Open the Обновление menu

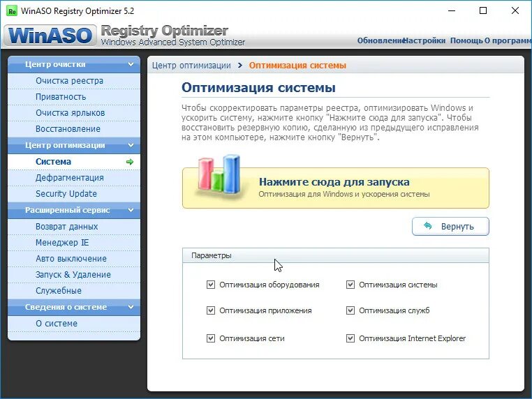[380, 40]
